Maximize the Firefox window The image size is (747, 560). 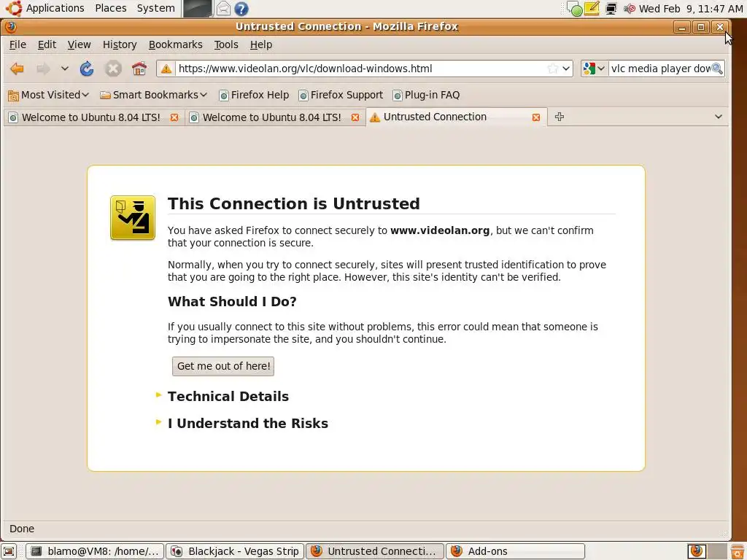tap(701, 27)
